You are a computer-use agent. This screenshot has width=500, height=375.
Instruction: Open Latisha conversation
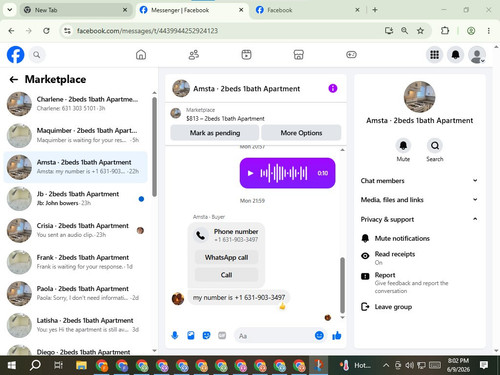click(x=76, y=325)
